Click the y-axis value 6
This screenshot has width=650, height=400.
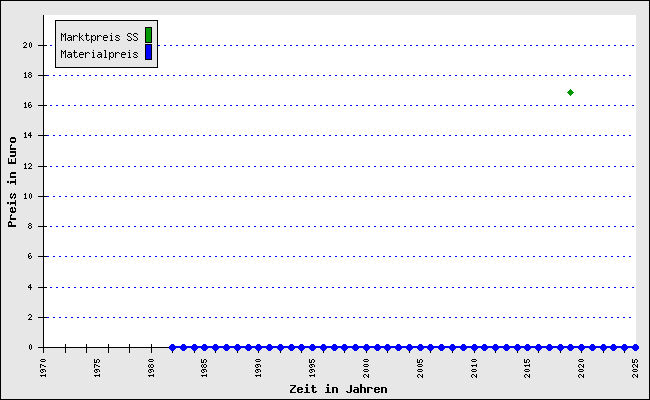pyautogui.click(x=30, y=256)
